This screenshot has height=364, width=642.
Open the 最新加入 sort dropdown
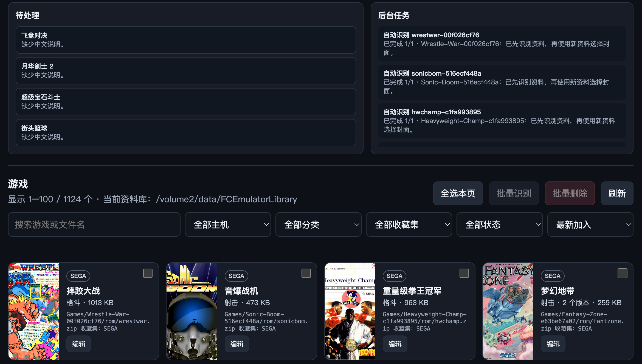[x=590, y=224]
